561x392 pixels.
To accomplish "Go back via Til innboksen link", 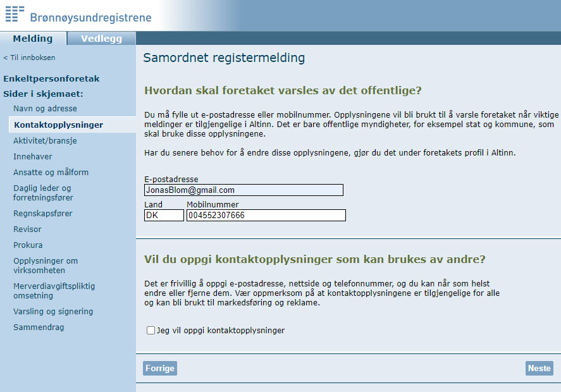I will pos(29,58).
